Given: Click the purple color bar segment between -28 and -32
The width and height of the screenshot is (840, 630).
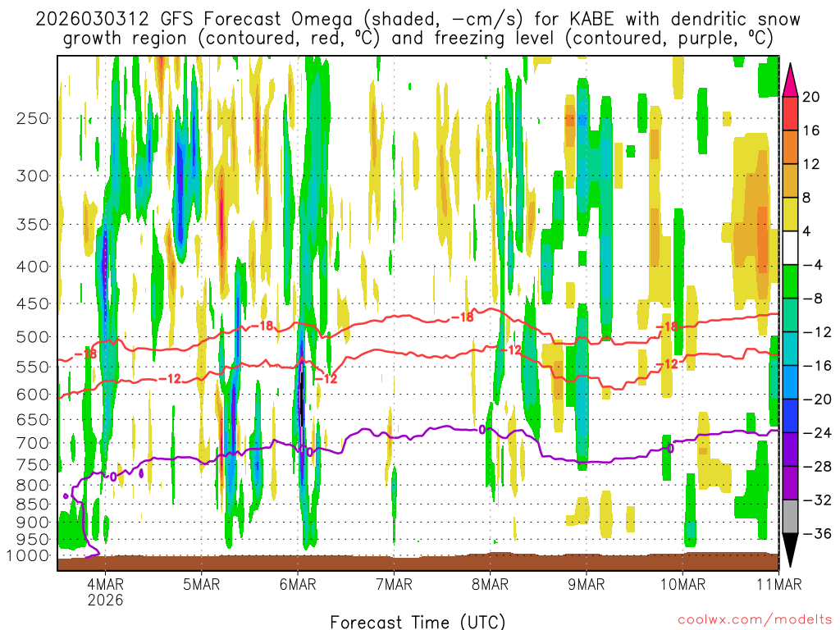Looking at the screenshot, I should pos(790,482).
